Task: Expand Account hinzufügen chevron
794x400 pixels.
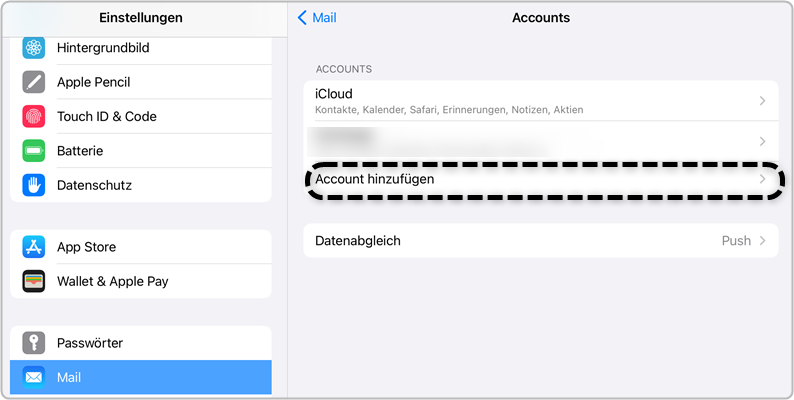Action: click(763, 179)
